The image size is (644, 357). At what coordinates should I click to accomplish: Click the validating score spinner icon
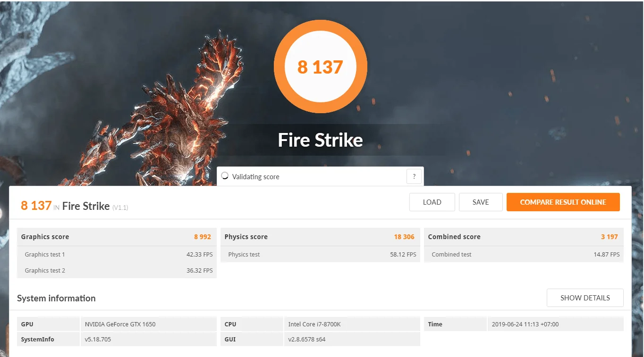pyautogui.click(x=225, y=176)
